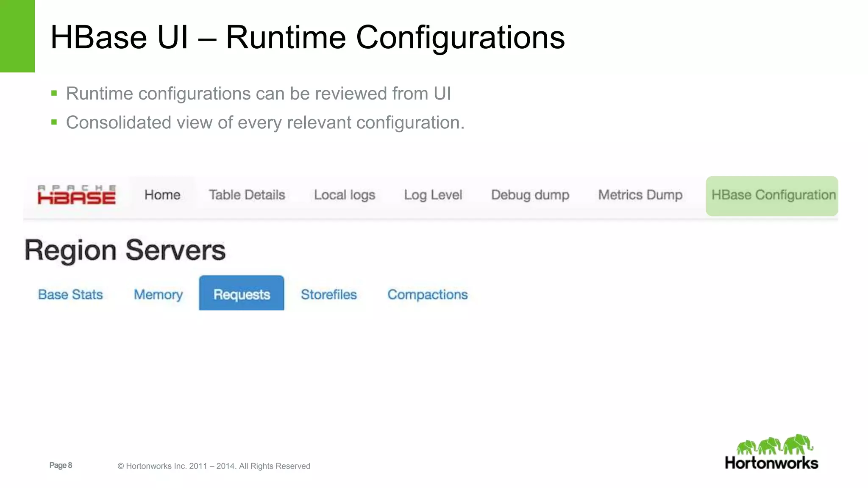Click the Region Servers heading
Screen dimensions: 868x488
point(125,250)
